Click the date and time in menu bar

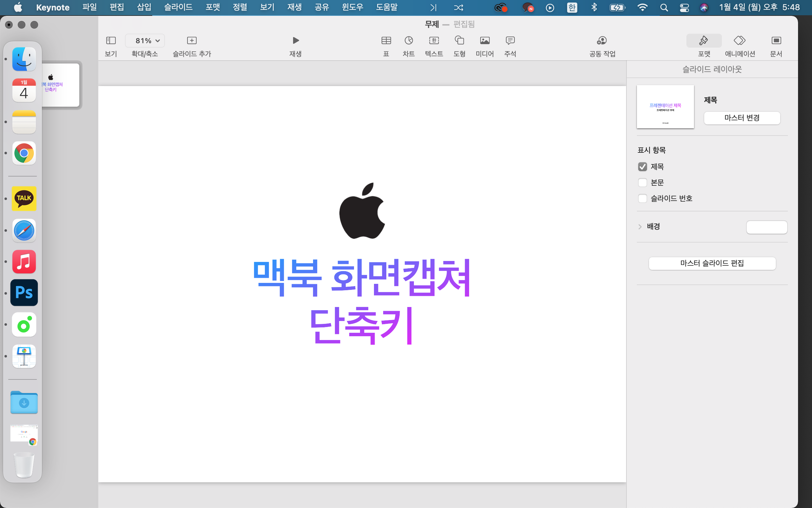[759, 7]
